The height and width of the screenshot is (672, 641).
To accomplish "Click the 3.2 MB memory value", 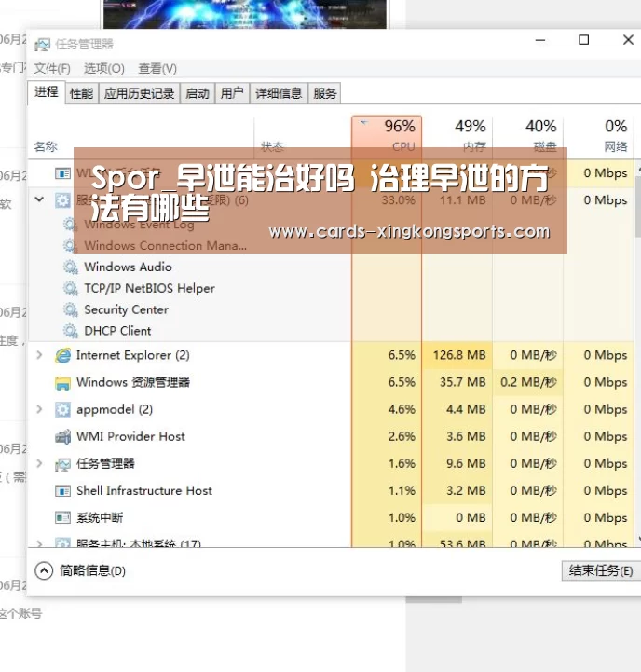I will pyautogui.click(x=466, y=490).
